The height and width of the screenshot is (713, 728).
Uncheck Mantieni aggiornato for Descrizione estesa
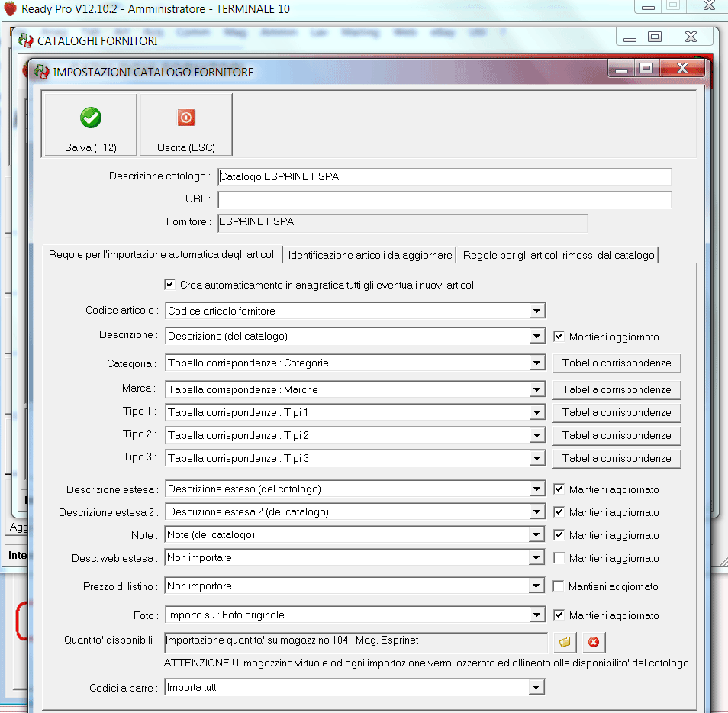(x=559, y=489)
